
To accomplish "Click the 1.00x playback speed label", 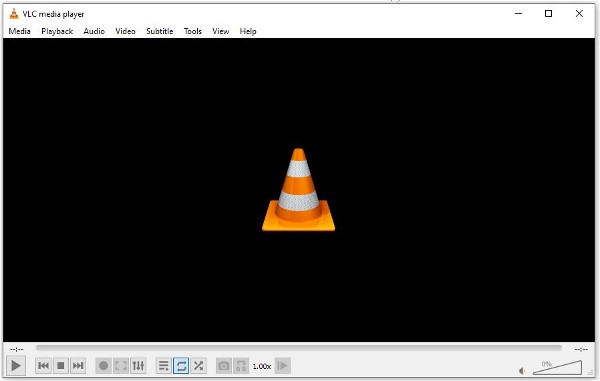I will pyautogui.click(x=262, y=366).
